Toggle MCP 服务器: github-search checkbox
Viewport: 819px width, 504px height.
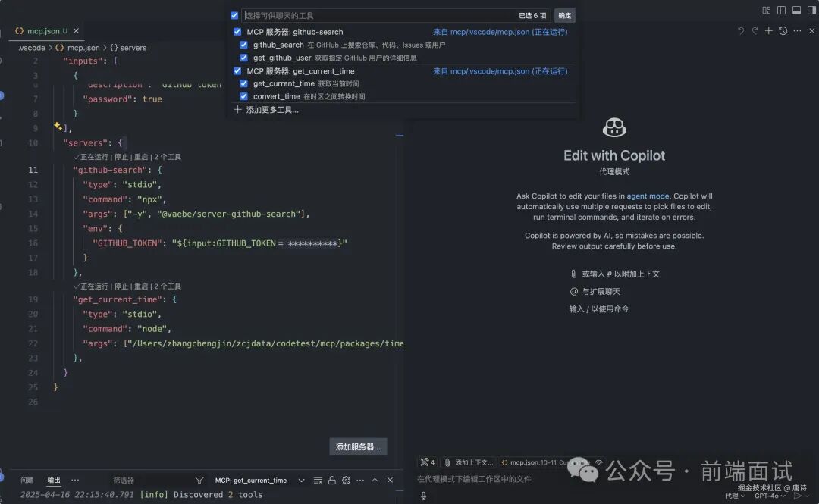coord(237,31)
